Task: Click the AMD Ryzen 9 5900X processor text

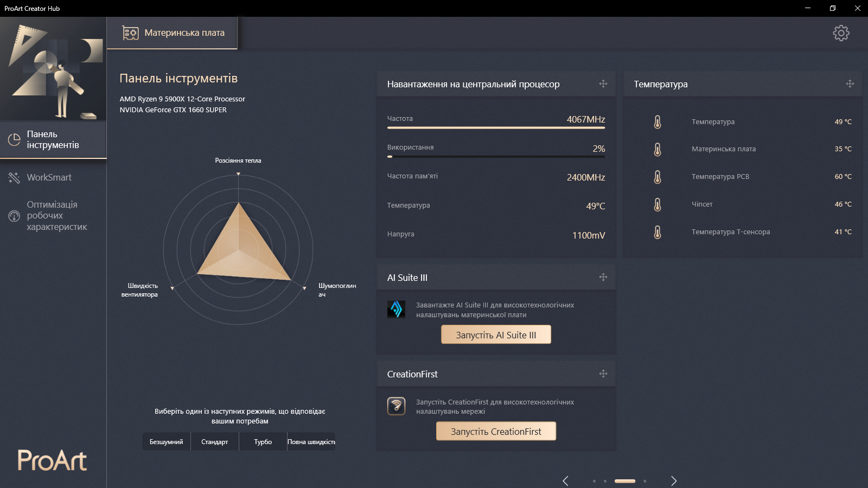Action: [x=182, y=99]
